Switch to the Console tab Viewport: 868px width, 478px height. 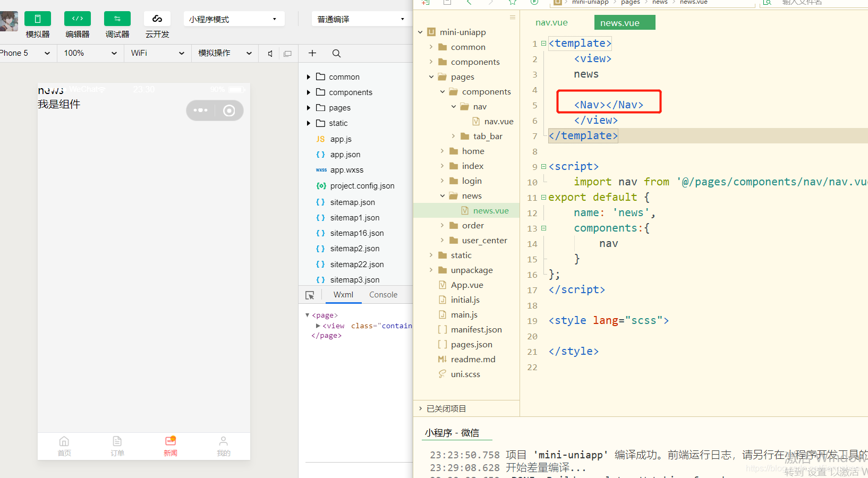[383, 295]
